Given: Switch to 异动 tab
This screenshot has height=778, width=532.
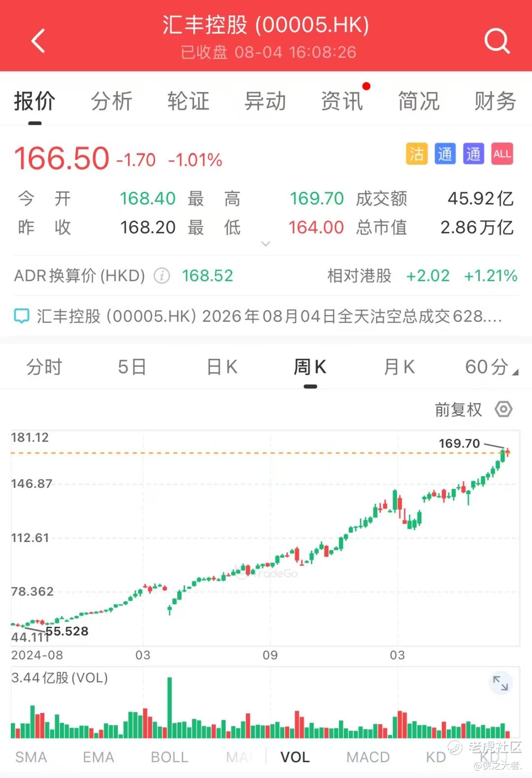Looking at the screenshot, I should 265,101.
